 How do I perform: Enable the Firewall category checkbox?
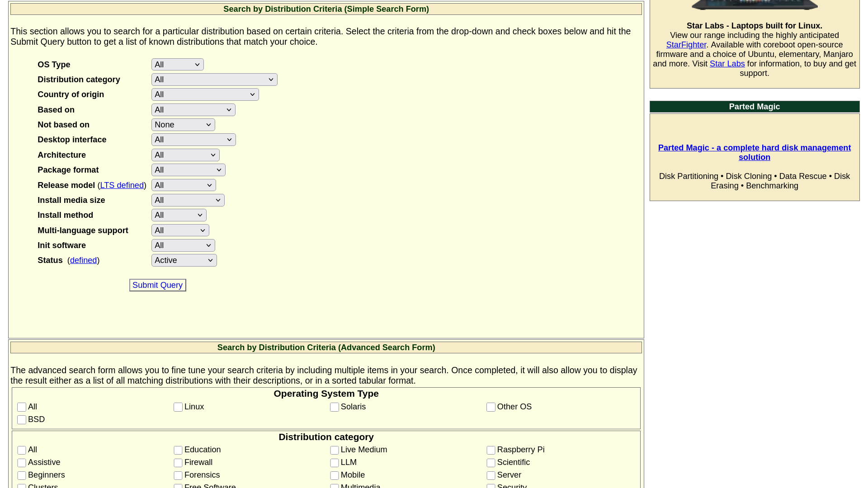tap(178, 463)
